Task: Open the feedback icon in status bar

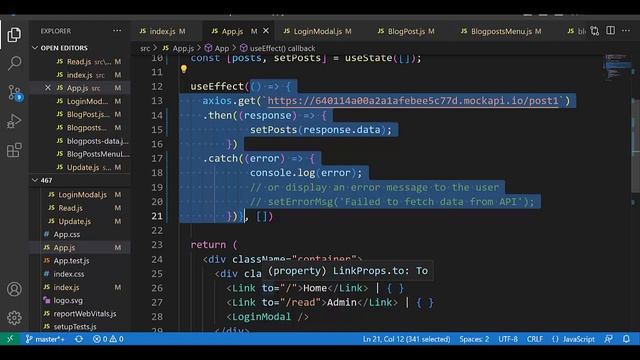Action: point(608,339)
